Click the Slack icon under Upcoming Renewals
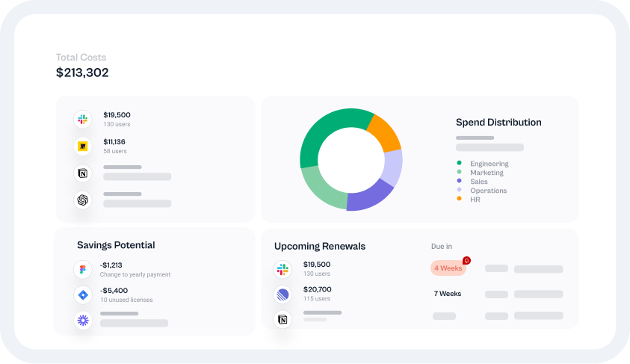 (282, 269)
